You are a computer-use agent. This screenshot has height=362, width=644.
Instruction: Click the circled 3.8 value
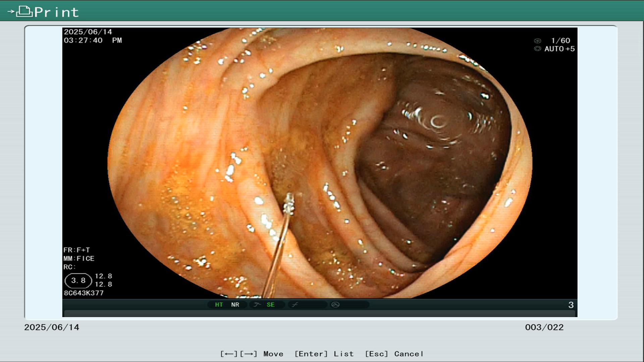pyautogui.click(x=78, y=281)
